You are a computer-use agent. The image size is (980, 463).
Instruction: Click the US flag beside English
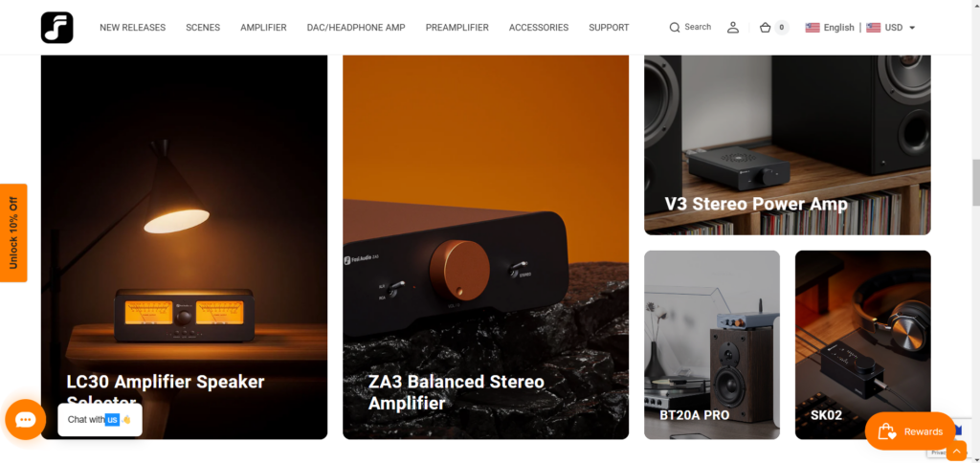[x=813, y=28]
